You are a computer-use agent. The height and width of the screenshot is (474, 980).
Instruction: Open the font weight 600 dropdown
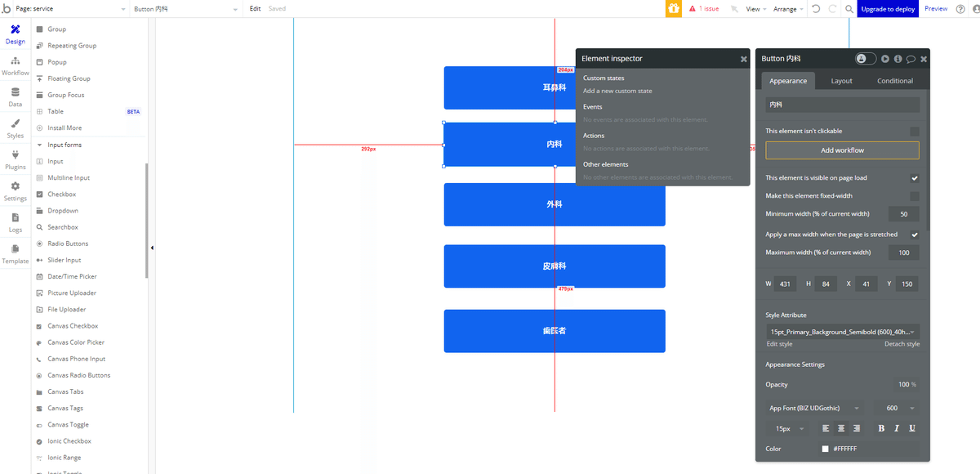(x=897, y=408)
